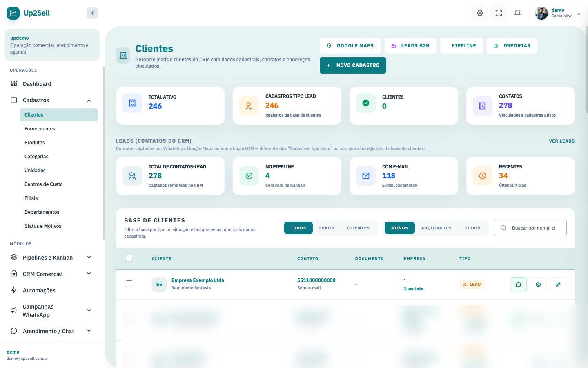Open settings gear in top bar
This screenshot has width=588, height=368.
[x=480, y=13]
